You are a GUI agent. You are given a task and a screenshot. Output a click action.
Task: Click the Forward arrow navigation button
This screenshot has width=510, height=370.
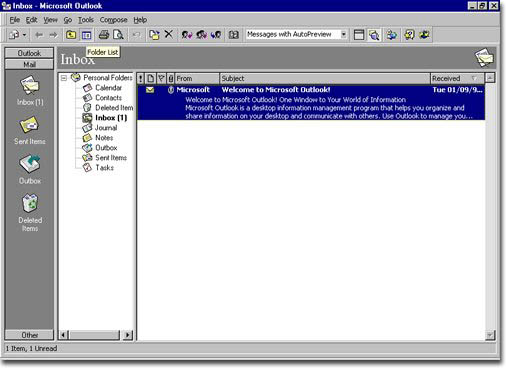point(53,35)
